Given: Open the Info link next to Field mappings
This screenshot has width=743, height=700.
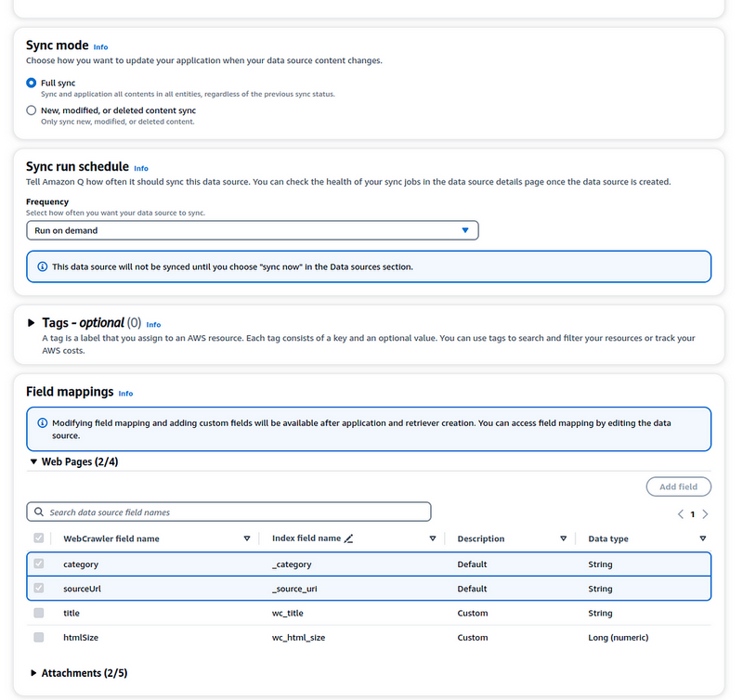Looking at the screenshot, I should (125, 394).
